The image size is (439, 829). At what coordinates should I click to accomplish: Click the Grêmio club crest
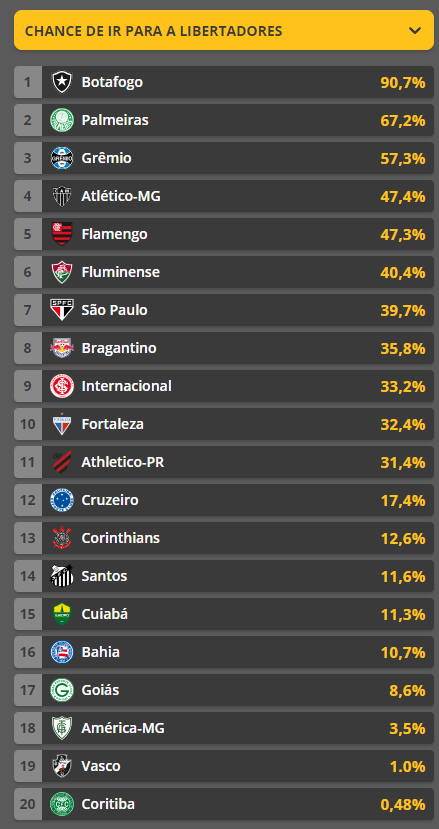[x=62, y=158]
